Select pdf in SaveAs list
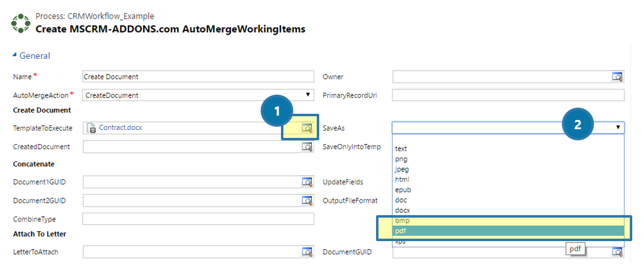Viewport: 644px width, 264px height. coord(508,231)
